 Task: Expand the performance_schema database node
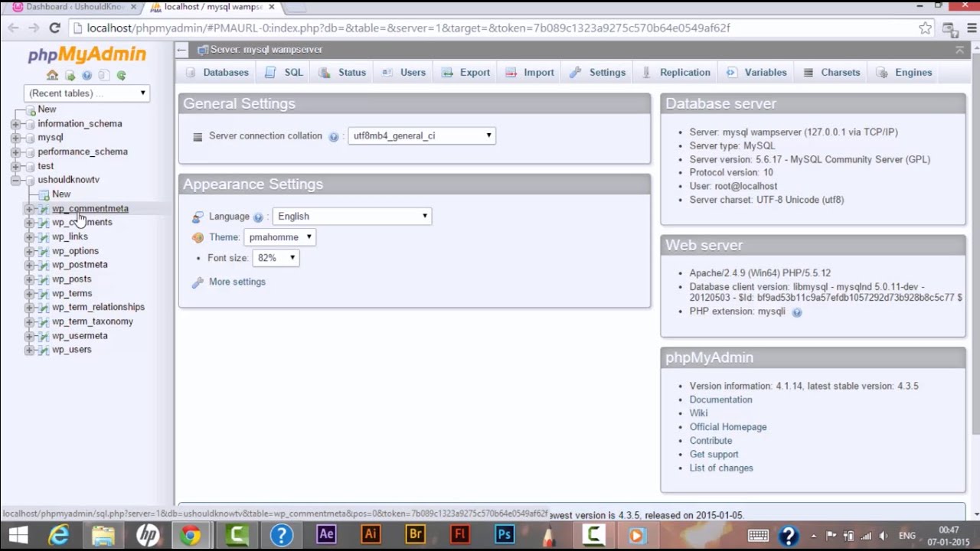click(15, 152)
